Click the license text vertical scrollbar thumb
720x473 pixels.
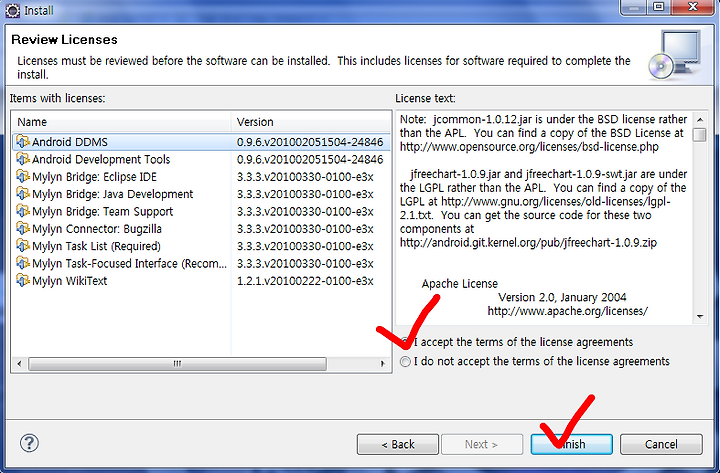(x=700, y=135)
